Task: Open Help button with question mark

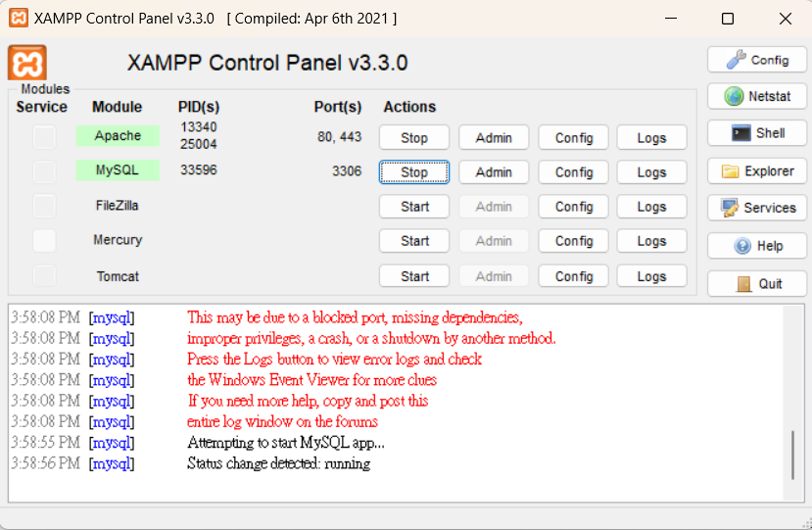Action: click(756, 246)
